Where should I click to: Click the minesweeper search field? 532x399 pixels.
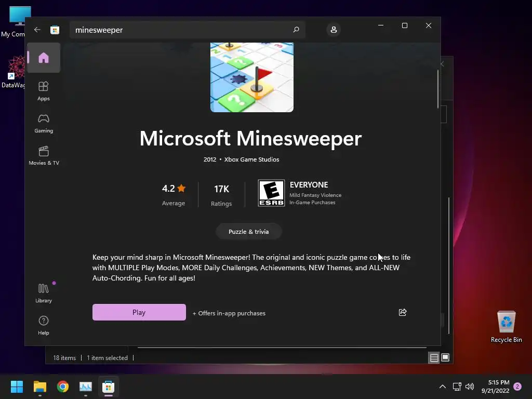click(x=187, y=30)
